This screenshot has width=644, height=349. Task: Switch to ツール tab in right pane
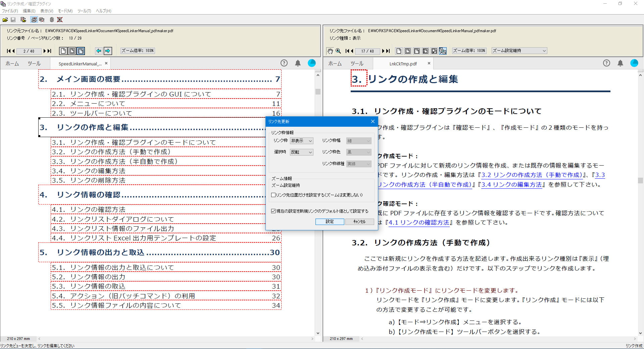click(x=357, y=63)
